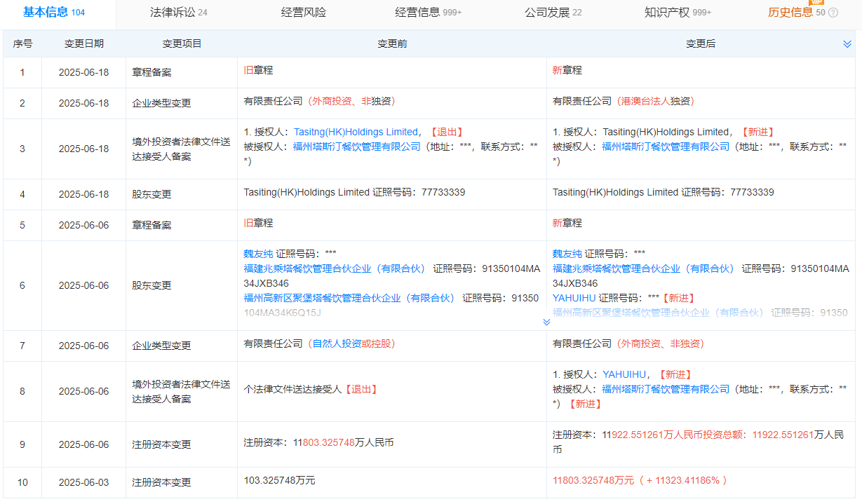Click the 2025-06-06 date in row 5
862x504 pixels.
[x=84, y=225]
